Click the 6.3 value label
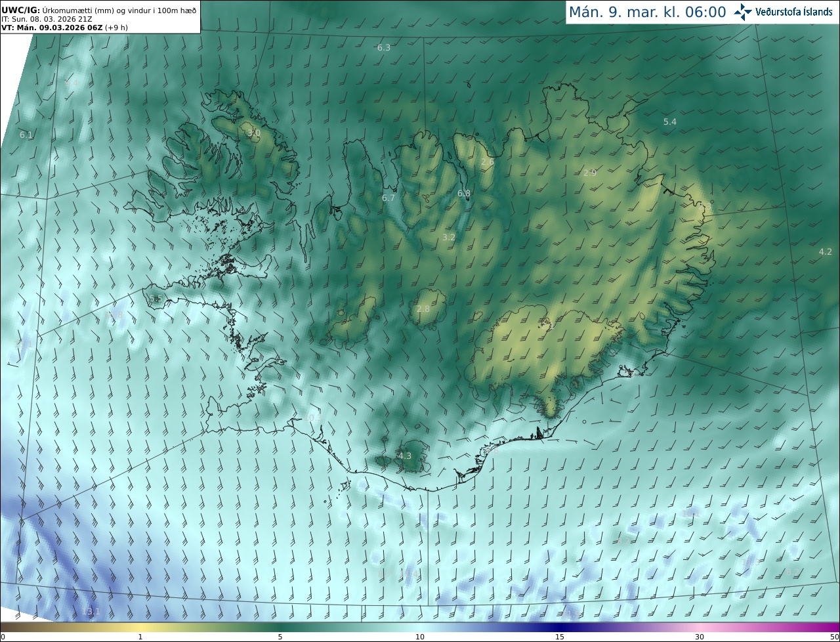The height and width of the screenshot is (642, 840). click(x=384, y=48)
